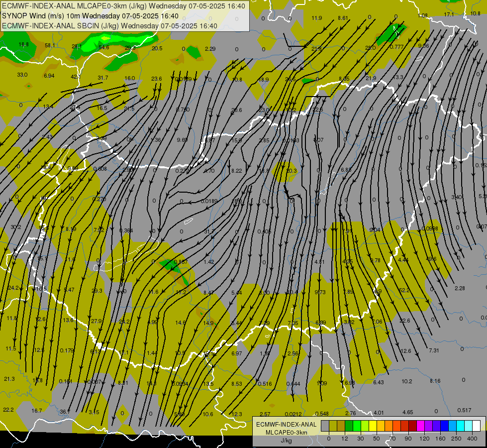
Task: Select the gray swatch in the legend
Action: (x=325, y=426)
